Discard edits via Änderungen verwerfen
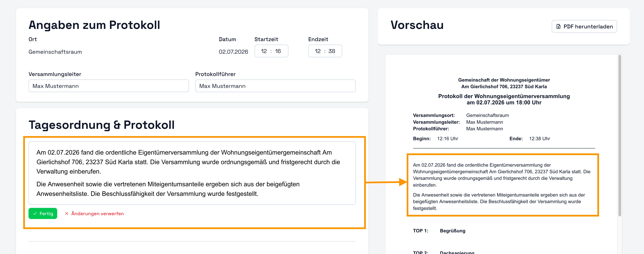The width and height of the screenshot is (644, 254). pyautogui.click(x=98, y=213)
